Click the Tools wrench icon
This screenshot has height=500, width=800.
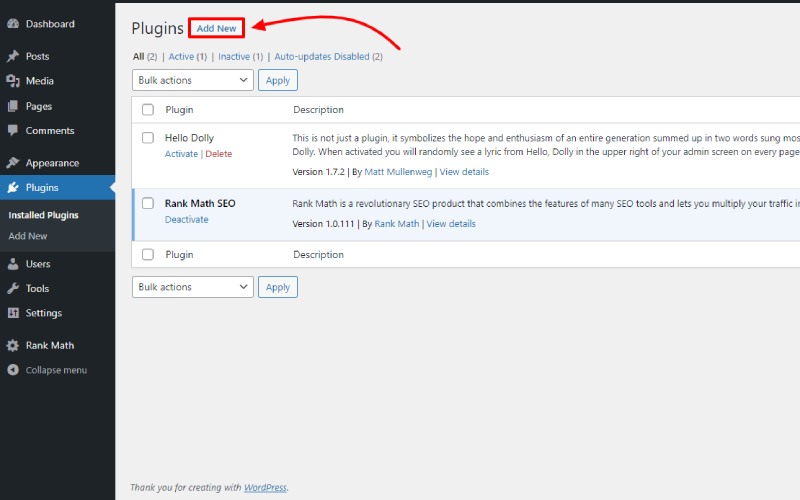[13, 288]
